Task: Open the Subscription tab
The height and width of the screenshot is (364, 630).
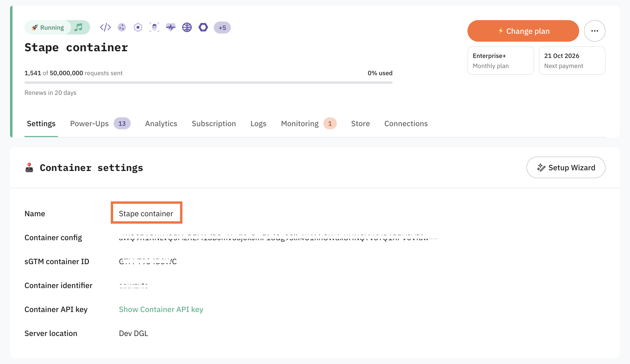Action: [214, 124]
